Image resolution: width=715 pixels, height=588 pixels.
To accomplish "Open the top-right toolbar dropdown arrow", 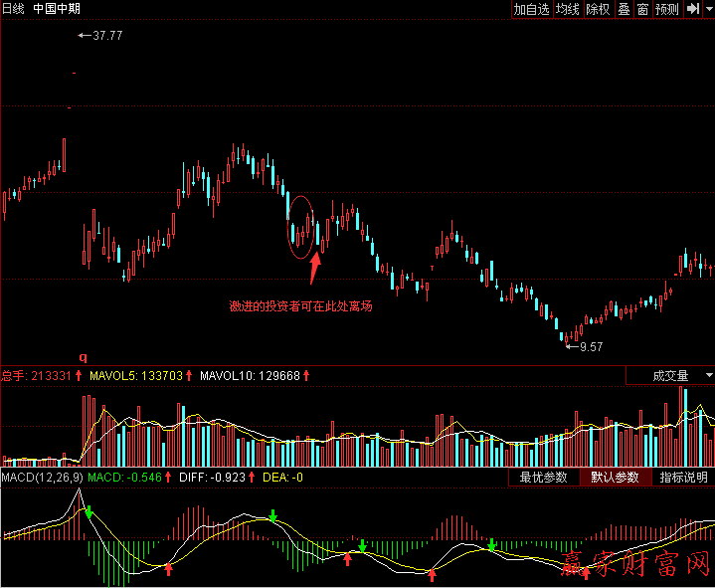I will tap(708, 9).
